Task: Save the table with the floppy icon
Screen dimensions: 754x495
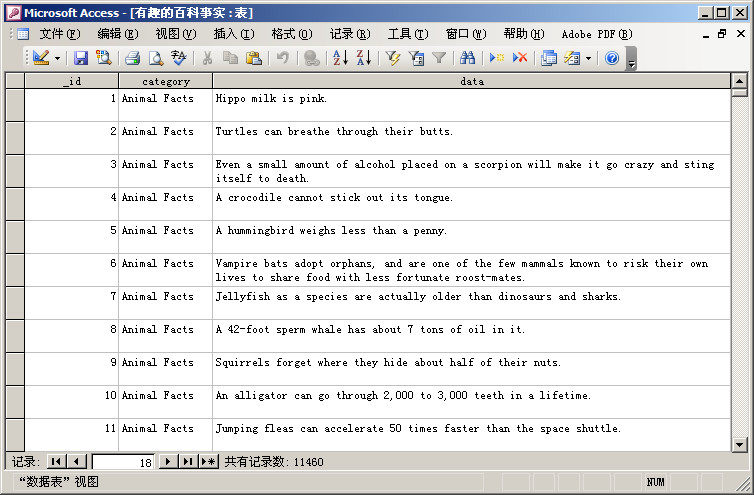Action: (80, 58)
